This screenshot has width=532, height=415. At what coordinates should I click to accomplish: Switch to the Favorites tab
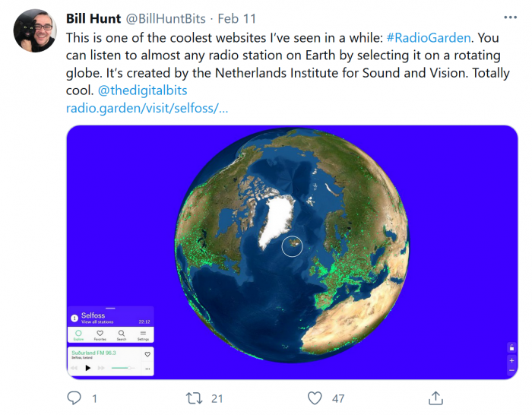(100, 335)
